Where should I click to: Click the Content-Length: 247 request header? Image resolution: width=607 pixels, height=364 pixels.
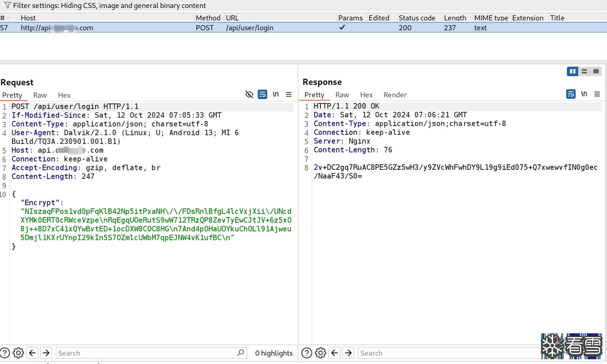coord(53,176)
